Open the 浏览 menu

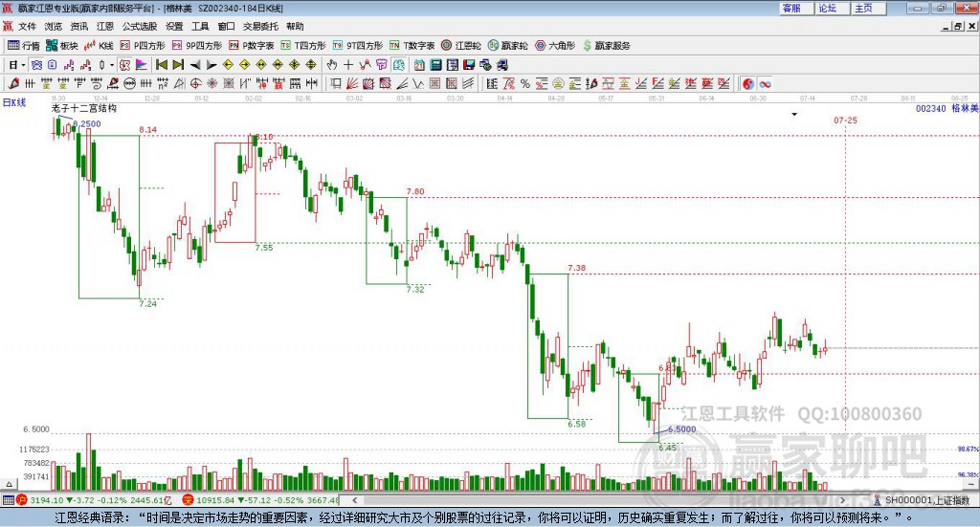pyautogui.click(x=54, y=26)
